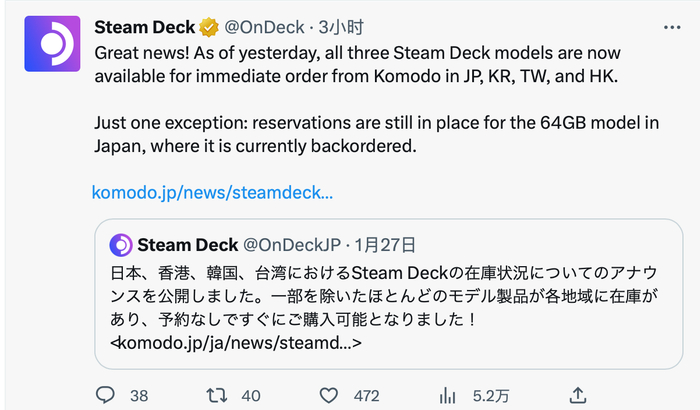Like the tweet with the heart icon
The width and height of the screenshot is (700, 410).
pos(329,395)
